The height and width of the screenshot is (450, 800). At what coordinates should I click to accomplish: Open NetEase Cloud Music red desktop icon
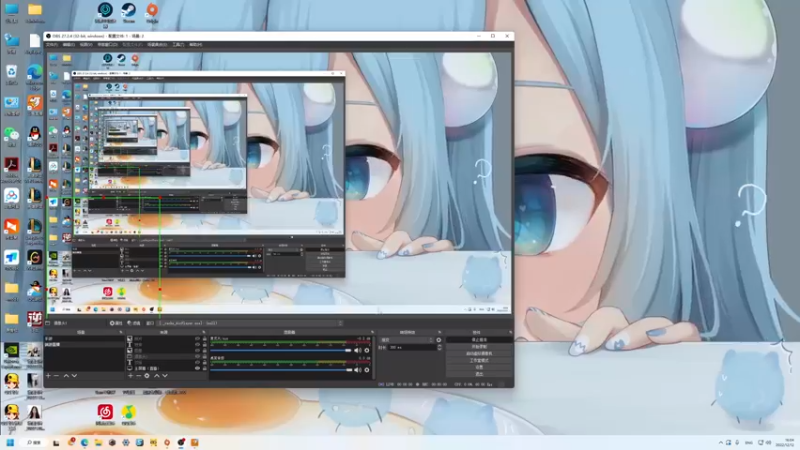[x=105, y=414]
